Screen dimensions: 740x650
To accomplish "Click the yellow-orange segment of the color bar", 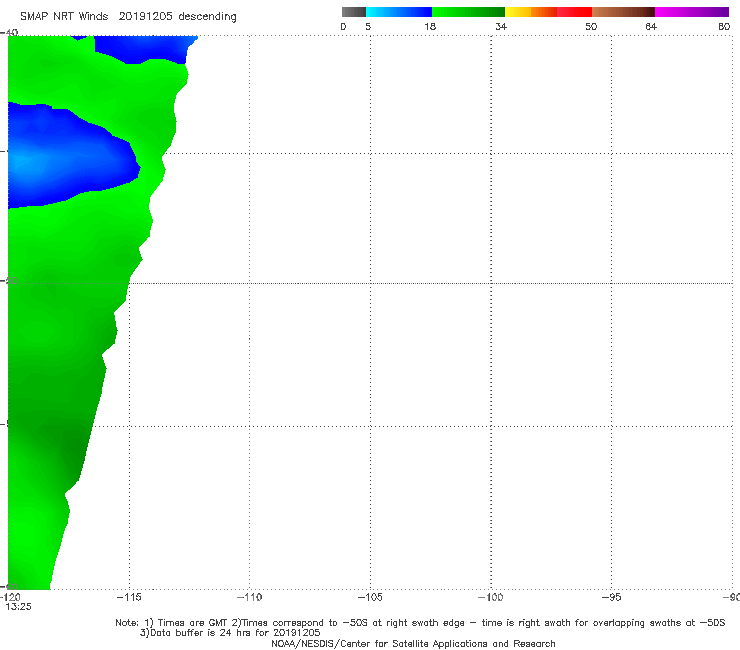I will 531,12.
